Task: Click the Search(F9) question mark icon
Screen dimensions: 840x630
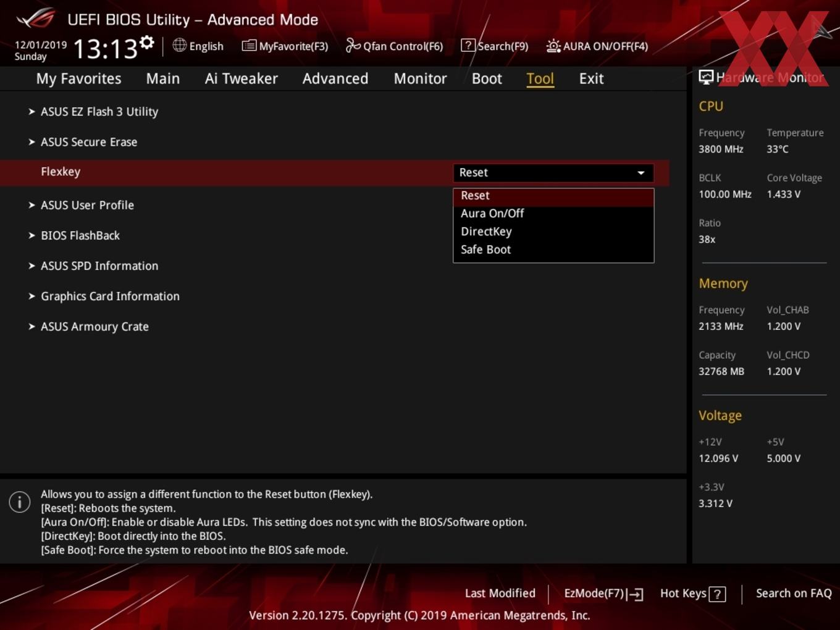Action: click(468, 46)
